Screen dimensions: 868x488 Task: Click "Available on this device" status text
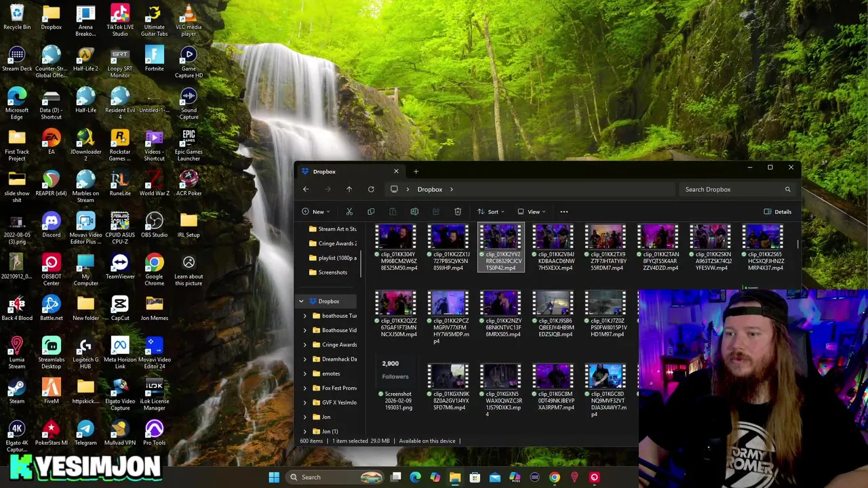[x=427, y=441]
